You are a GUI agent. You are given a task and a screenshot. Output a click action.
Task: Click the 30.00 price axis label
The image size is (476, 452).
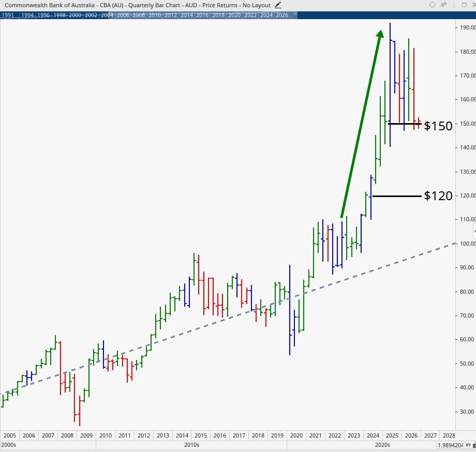(467, 412)
